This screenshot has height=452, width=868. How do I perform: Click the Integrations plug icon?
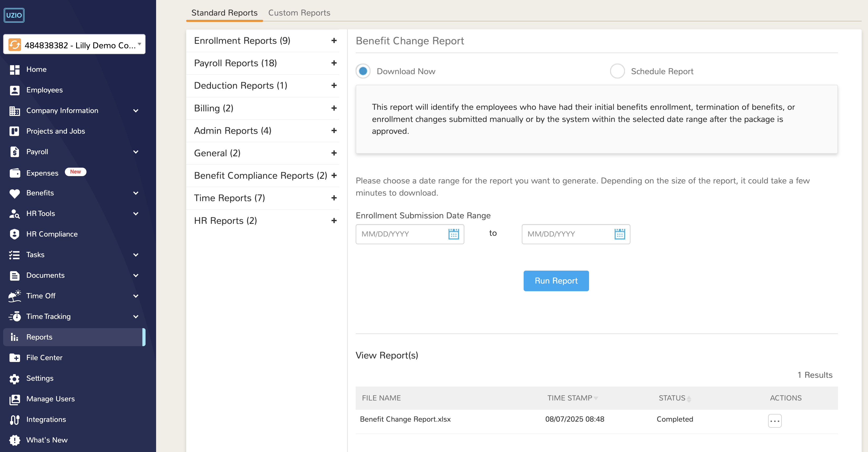(x=15, y=420)
